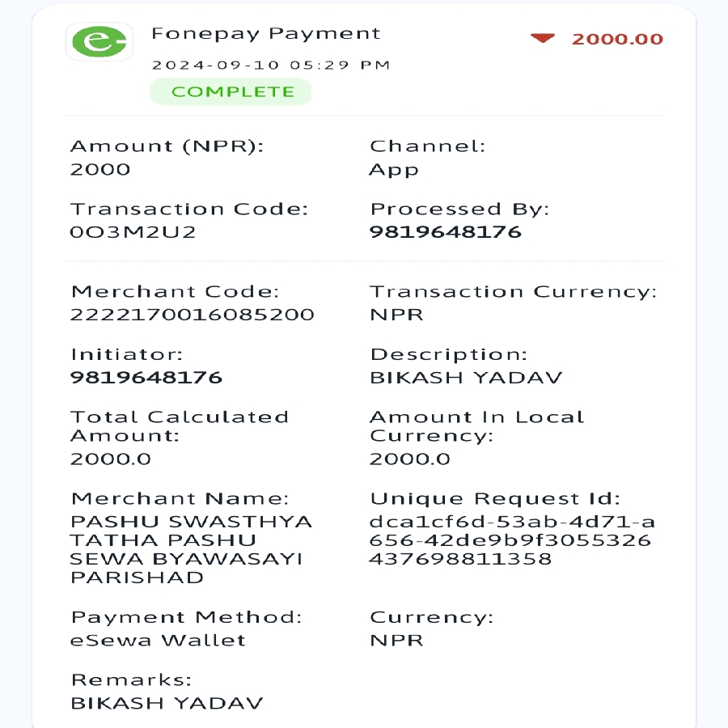Click the Fonepay Payment title
The height and width of the screenshot is (728, 728).
[266, 34]
